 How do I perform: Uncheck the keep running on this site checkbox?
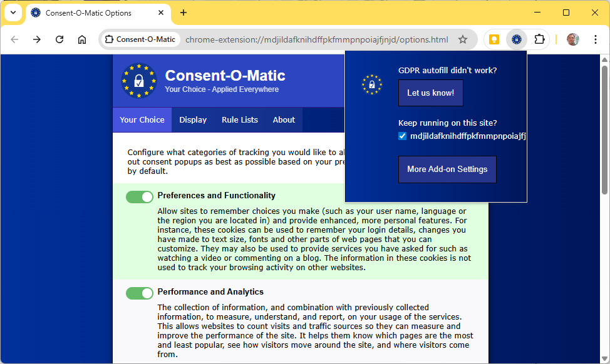click(402, 136)
